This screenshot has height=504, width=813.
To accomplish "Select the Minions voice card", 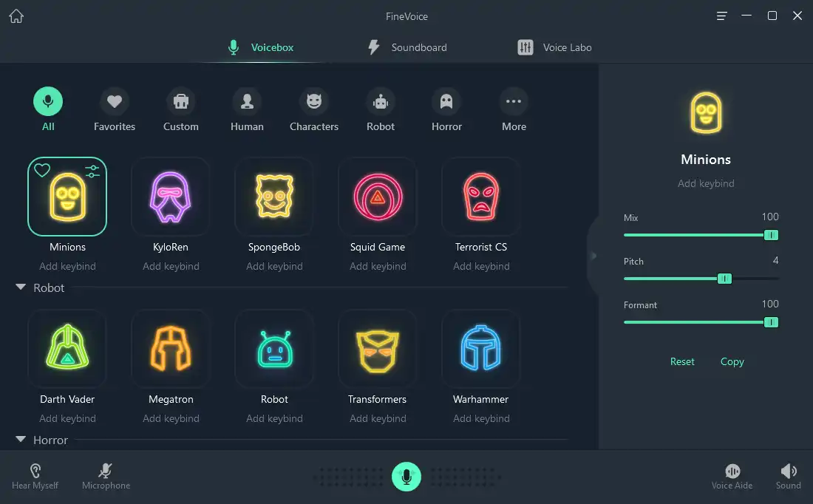I will (67, 197).
